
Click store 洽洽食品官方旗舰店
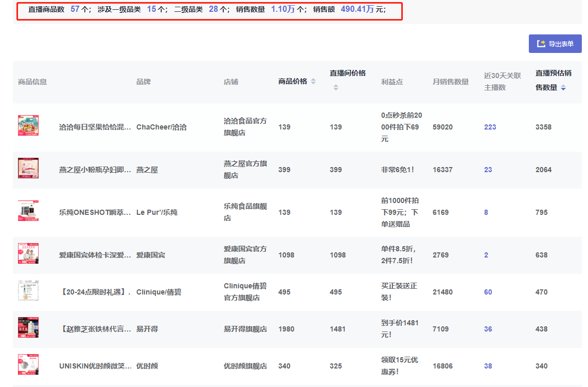(245, 127)
